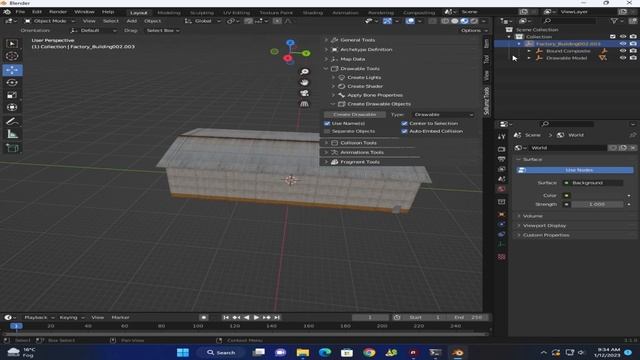Screen dimensions: 640x360
Task: Open Blender from the Windows taskbar
Action: click(x=458, y=352)
